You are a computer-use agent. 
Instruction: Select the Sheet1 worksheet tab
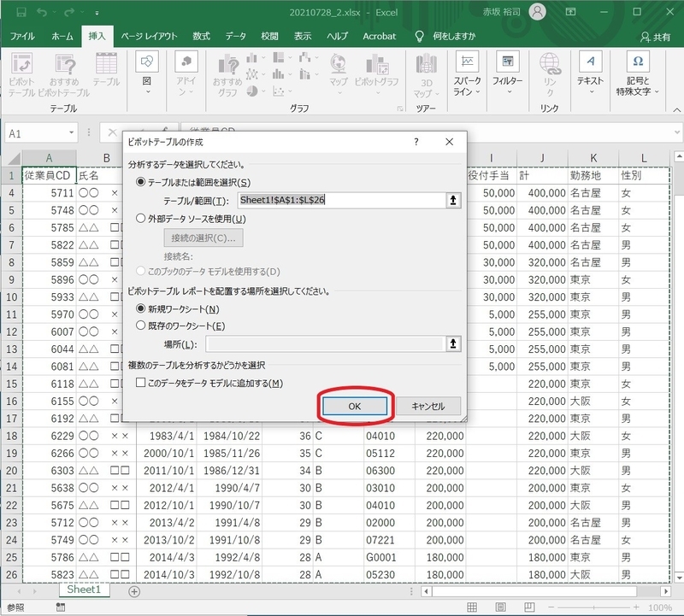point(83,590)
